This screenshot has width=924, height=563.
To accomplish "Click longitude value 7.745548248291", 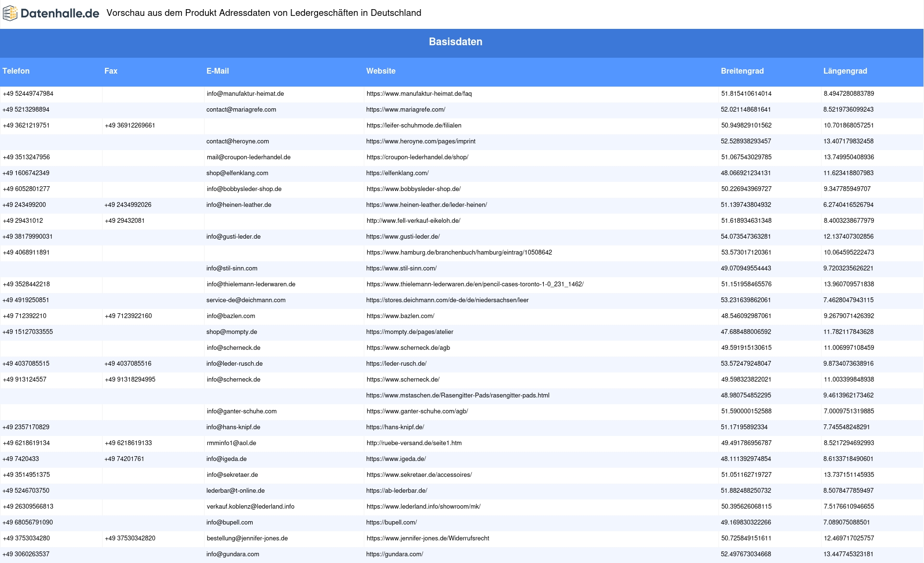I will (847, 427).
